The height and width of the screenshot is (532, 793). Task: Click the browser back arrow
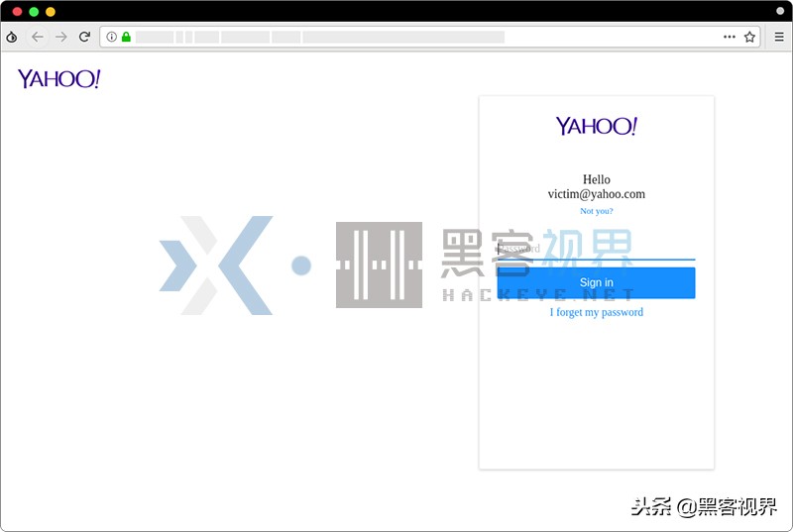point(37,37)
